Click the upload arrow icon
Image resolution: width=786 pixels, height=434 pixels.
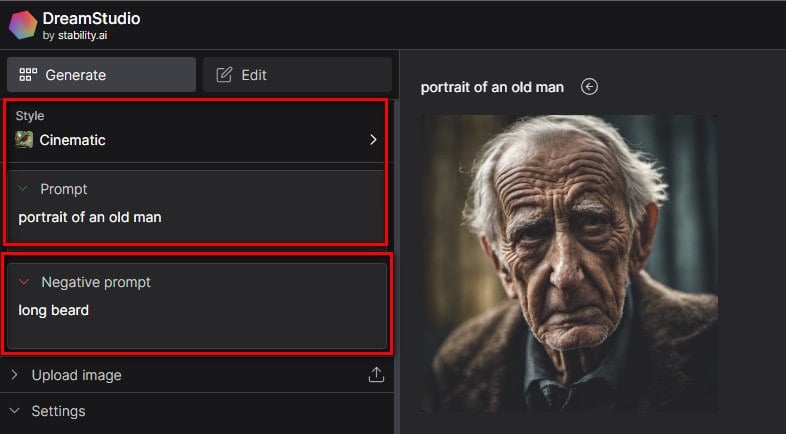(x=376, y=375)
